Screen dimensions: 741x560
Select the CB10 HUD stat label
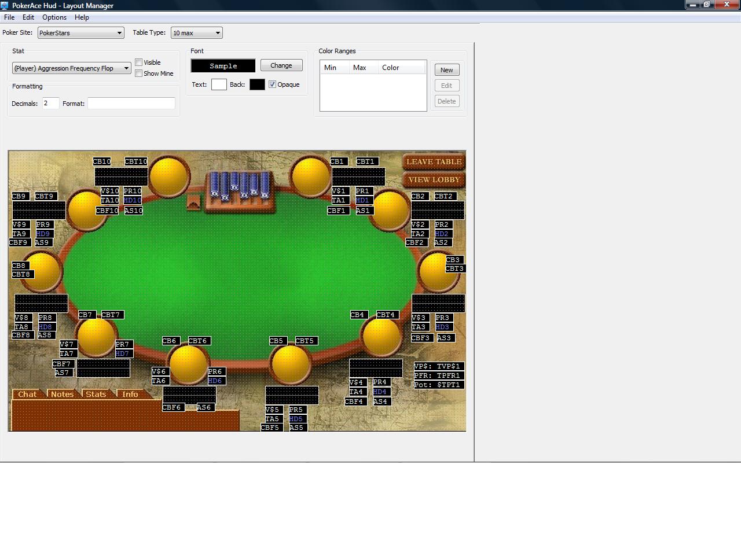tap(102, 161)
